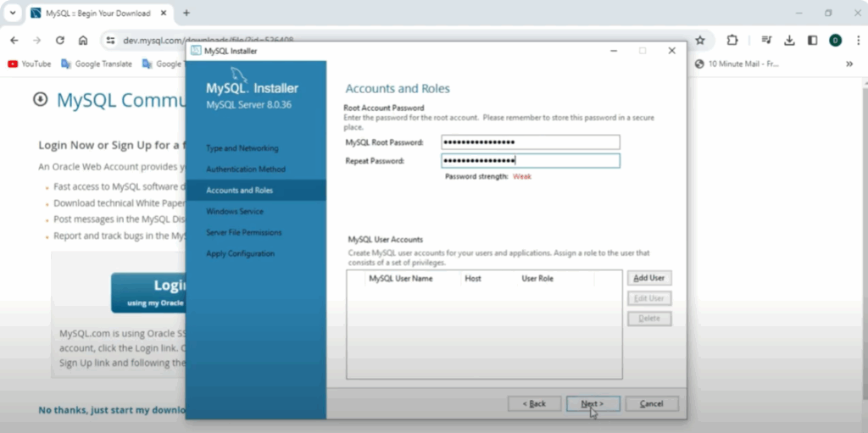Open site information icon in address bar

click(x=111, y=41)
